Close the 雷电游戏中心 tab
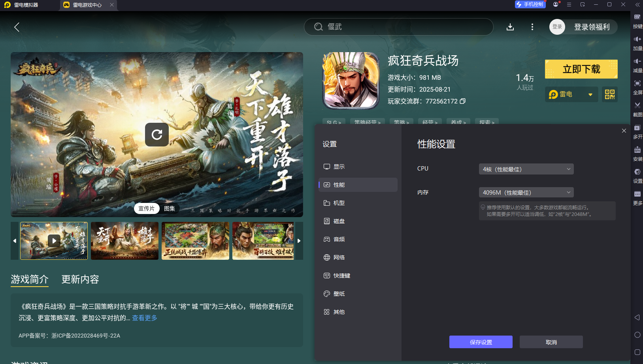Screen dimensions: 643x364 pyautogui.click(x=112, y=5)
